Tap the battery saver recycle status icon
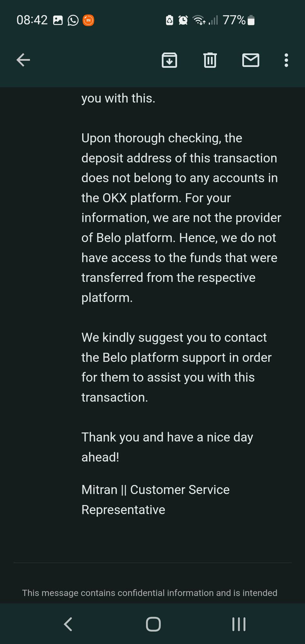 pos(169,20)
